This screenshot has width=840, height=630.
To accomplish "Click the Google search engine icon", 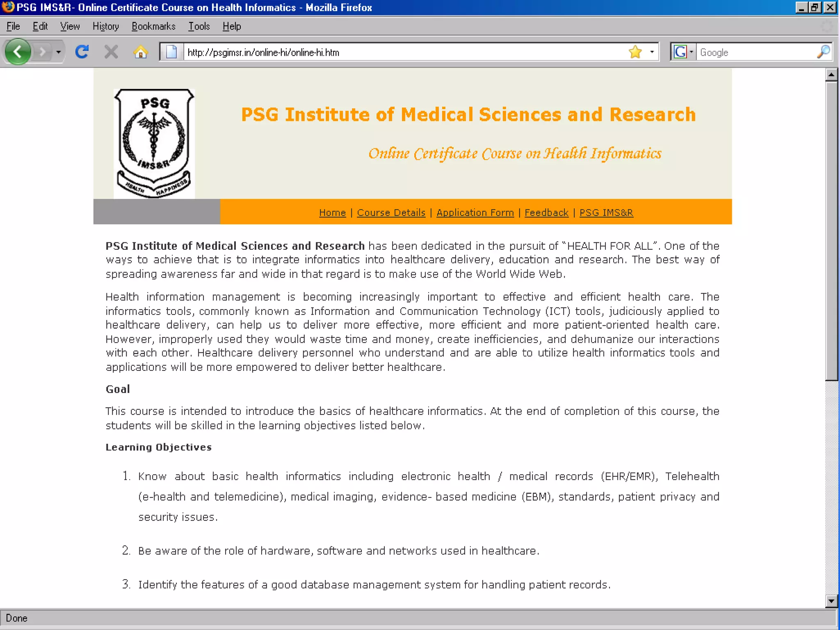I will tap(680, 52).
